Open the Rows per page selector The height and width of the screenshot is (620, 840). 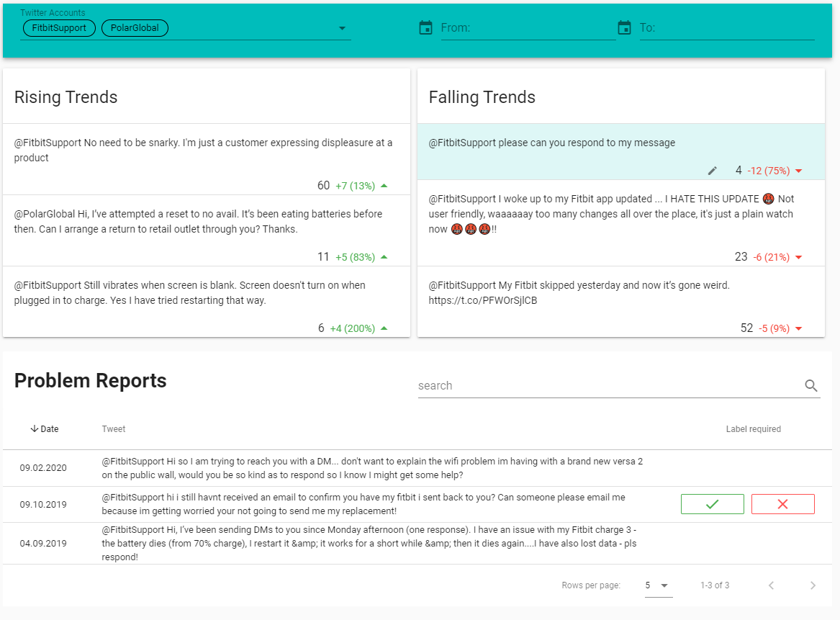tap(659, 585)
